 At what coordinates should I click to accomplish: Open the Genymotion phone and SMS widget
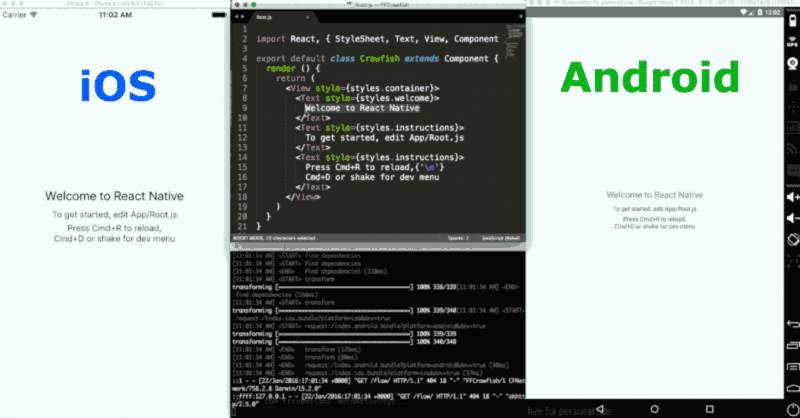[792, 170]
